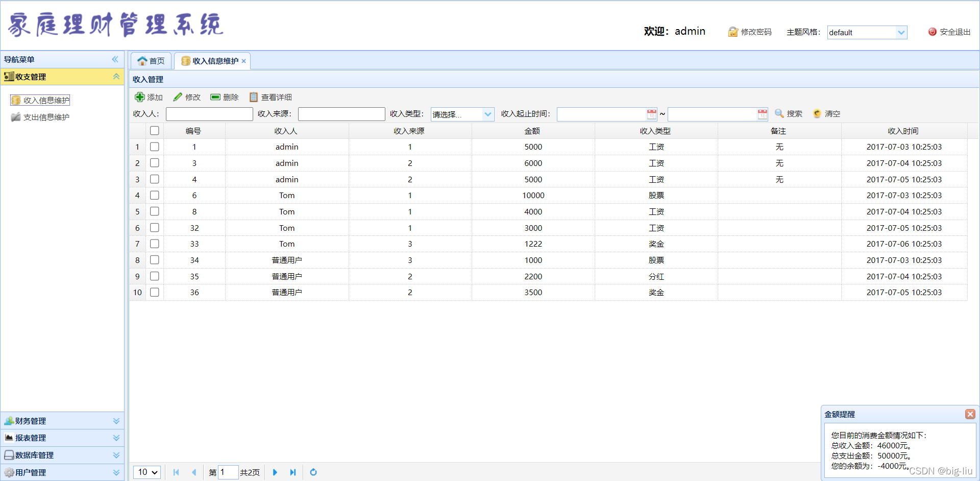This screenshot has width=980, height=481.
Task: Check row 7 checkbox for ID 33
Action: [x=155, y=244]
